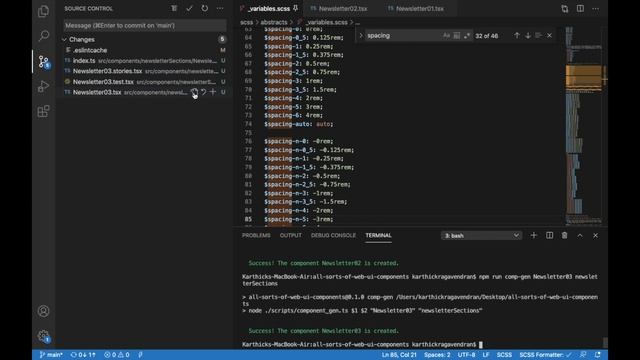This screenshot has width=640, height=360.
Task: Switch to the Newsletter02.tsx editor tab
Action: pyautogui.click(x=342, y=9)
